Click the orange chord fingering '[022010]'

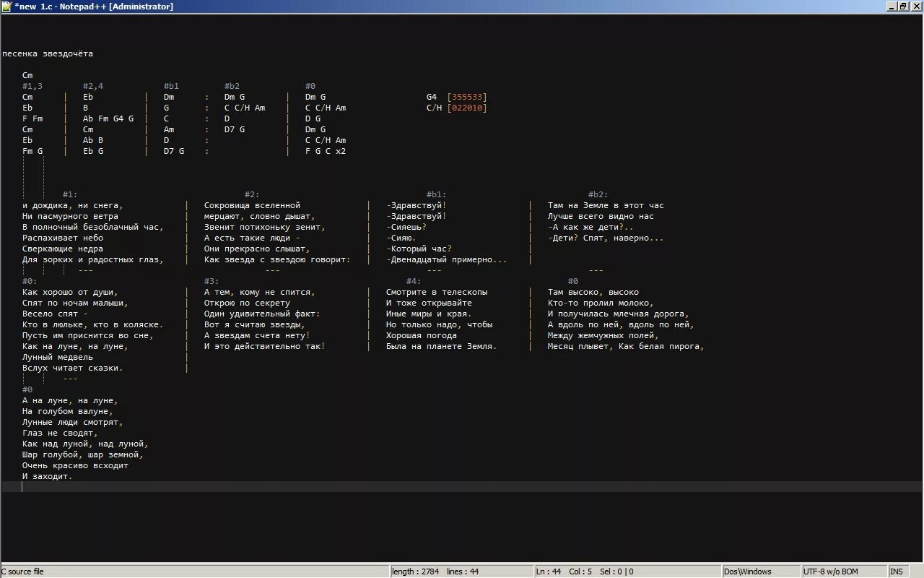(x=467, y=108)
